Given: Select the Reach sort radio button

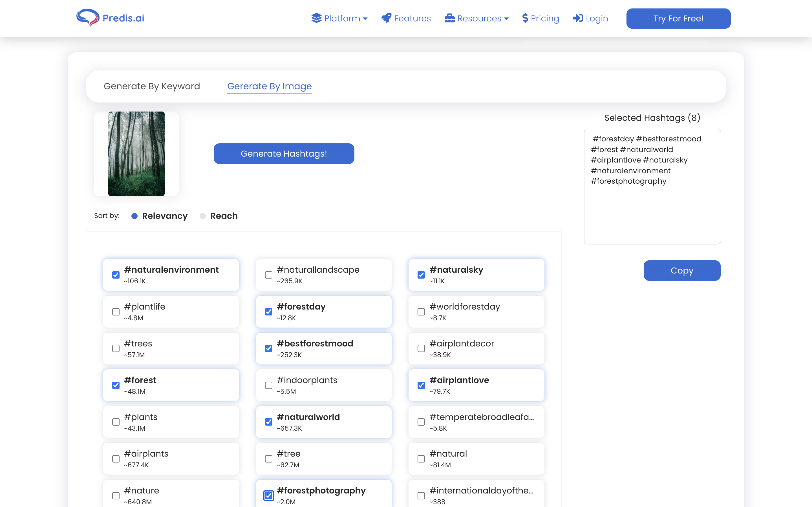Looking at the screenshot, I should (203, 216).
